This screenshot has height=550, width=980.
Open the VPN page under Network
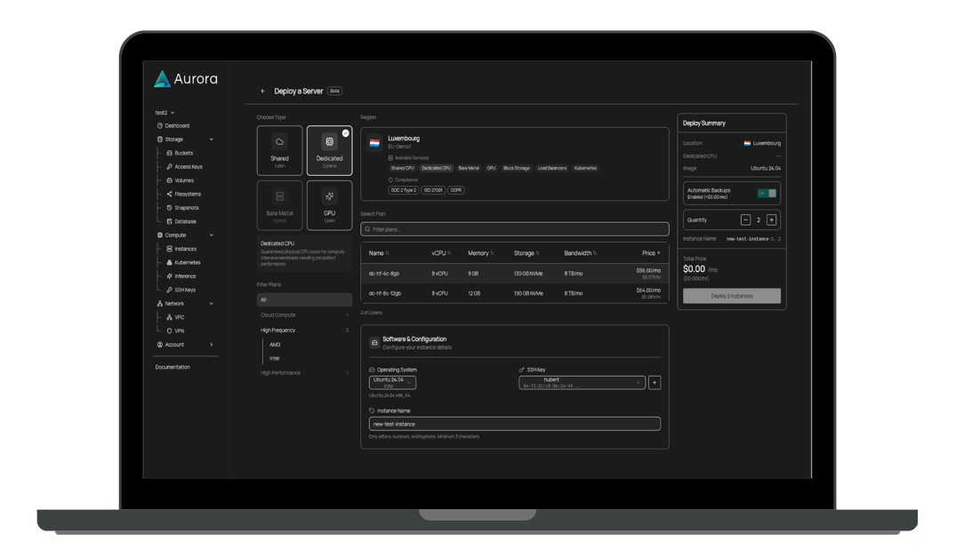pyautogui.click(x=179, y=331)
